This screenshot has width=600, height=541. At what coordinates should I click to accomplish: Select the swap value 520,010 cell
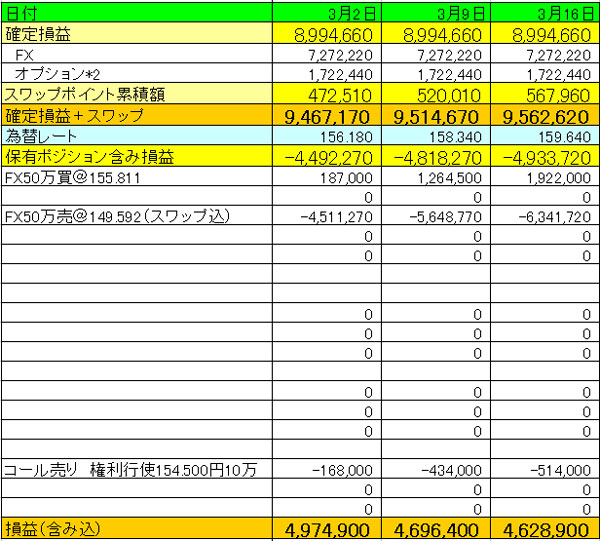(451, 95)
